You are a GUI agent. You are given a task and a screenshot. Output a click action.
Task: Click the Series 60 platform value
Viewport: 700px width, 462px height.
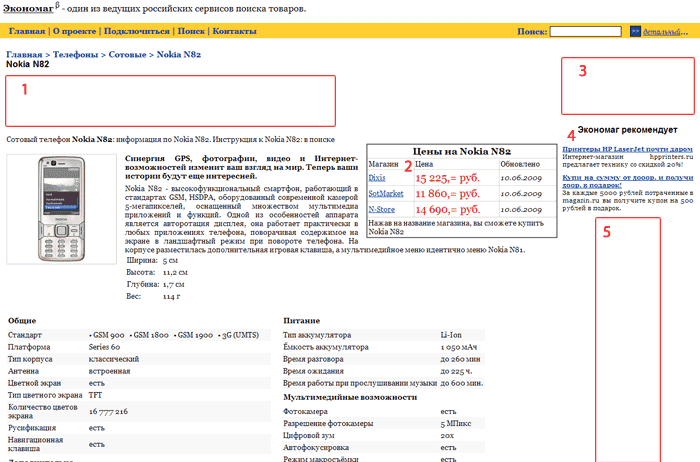point(104,347)
